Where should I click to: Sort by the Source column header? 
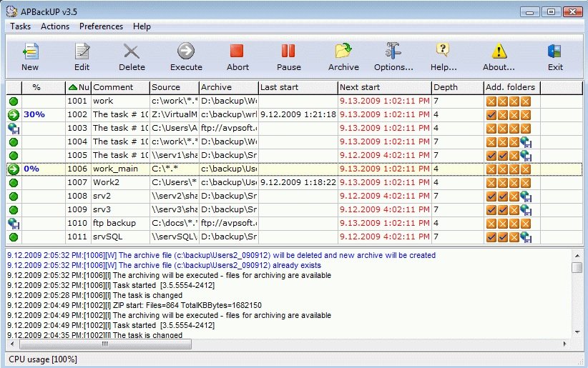(x=175, y=87)
